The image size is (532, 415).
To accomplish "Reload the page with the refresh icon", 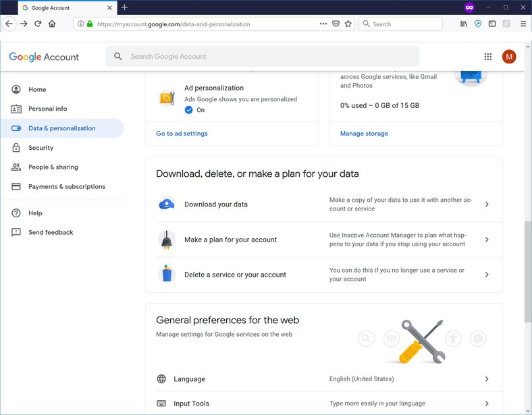I will point(38,24).
